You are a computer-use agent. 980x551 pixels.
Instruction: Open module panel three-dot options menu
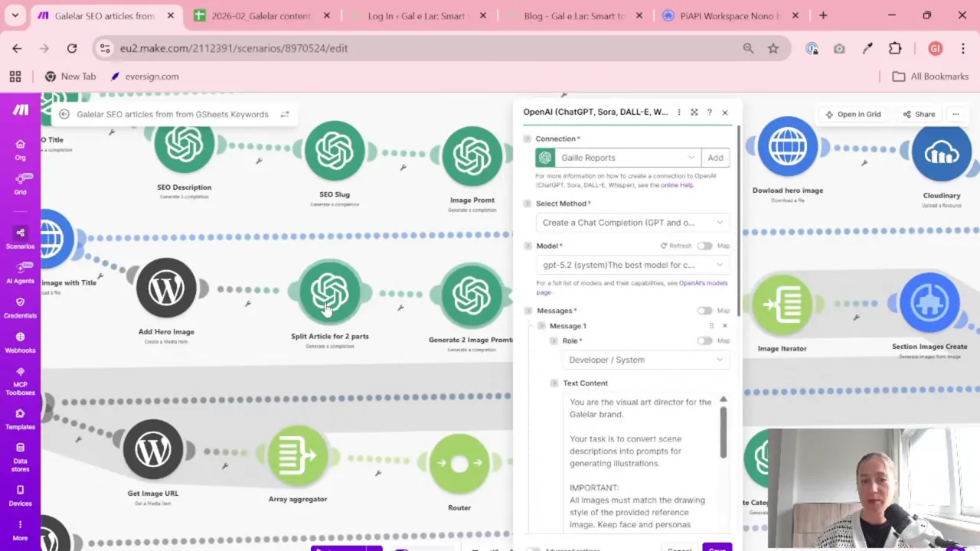click(x=679, y=112)
